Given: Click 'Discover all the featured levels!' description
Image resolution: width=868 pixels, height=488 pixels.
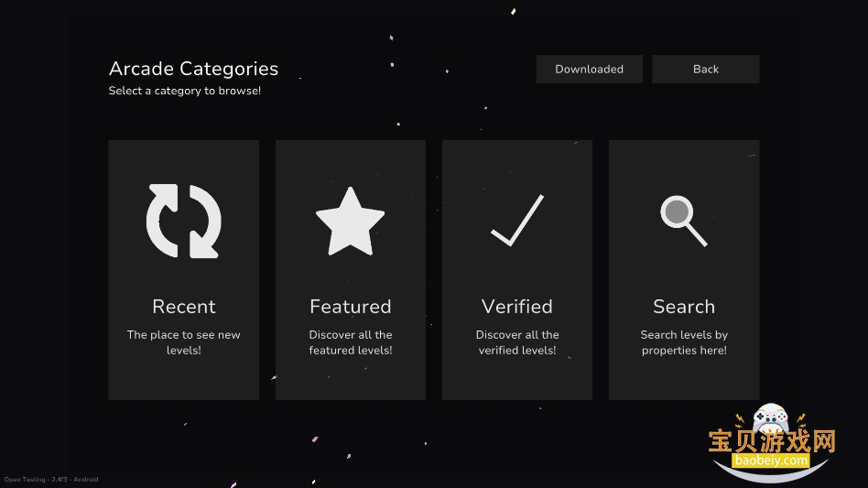Looking at the screenshot, I should click(351, 342).
